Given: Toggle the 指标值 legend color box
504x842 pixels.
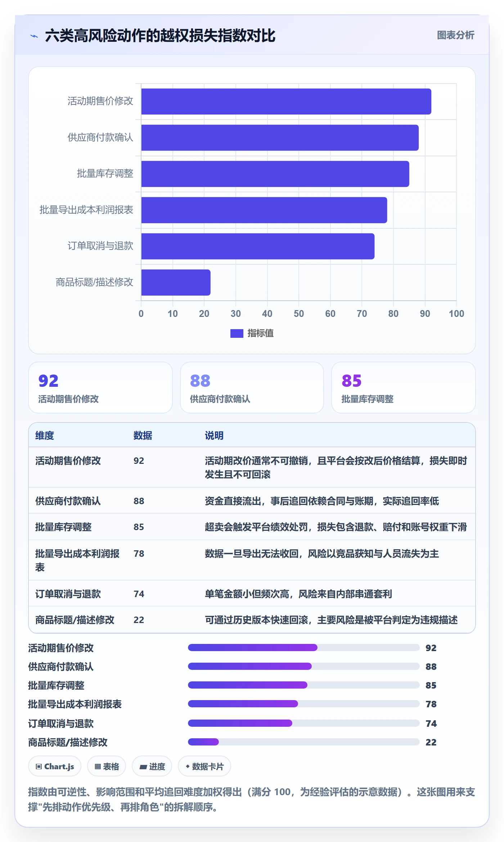Looking at the screenshot, I should click(237, 333).
